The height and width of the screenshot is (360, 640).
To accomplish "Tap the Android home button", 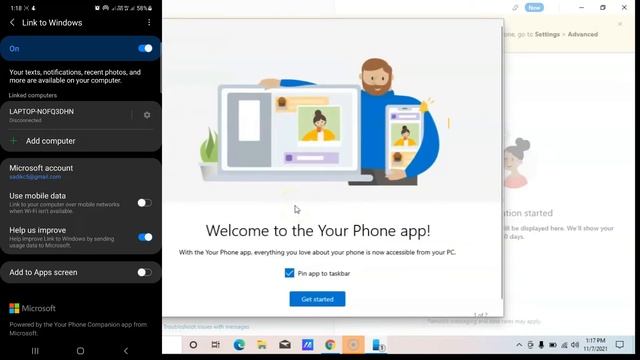I will point(80,351).
